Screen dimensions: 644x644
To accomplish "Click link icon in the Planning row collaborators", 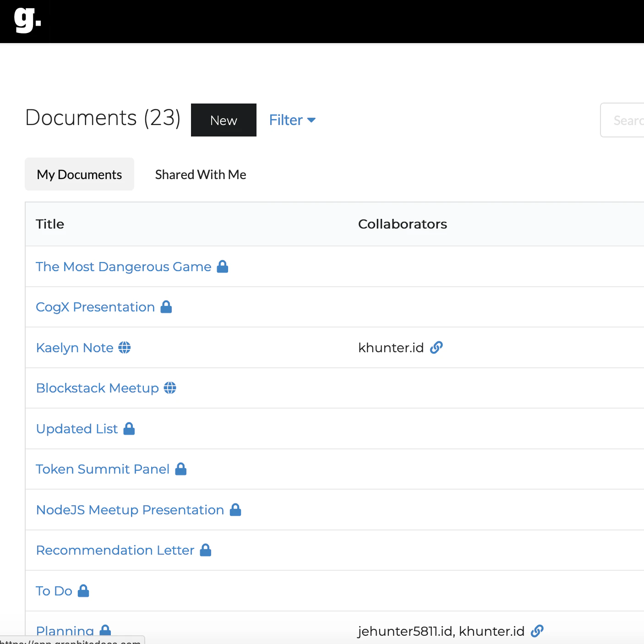I will coord(537,631).
